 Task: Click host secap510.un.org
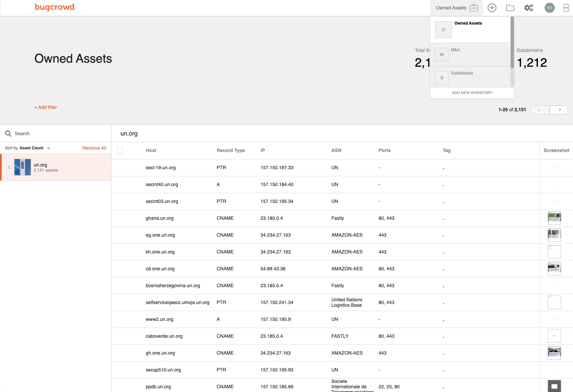pos(163,370)
